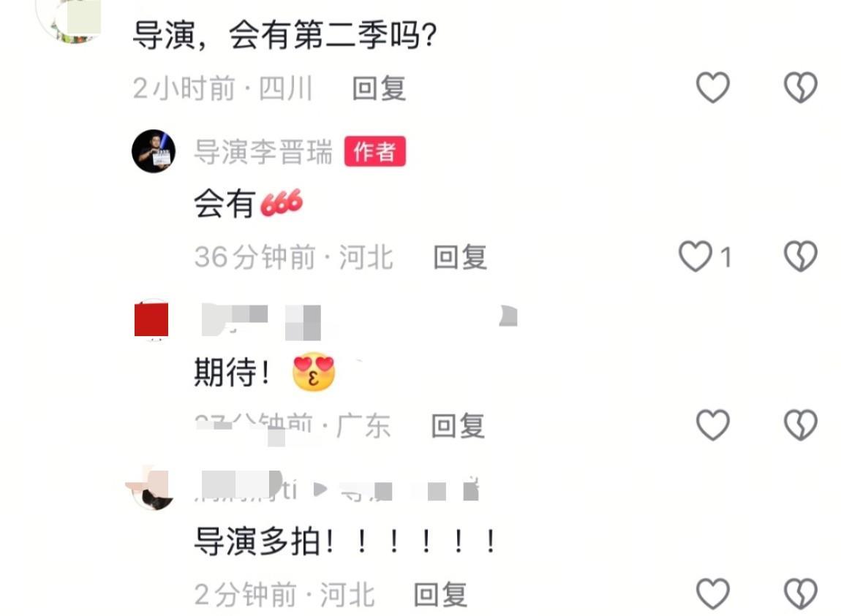
Task: Reply to the author's 会有 comment
Action: [x=460, y=257]
